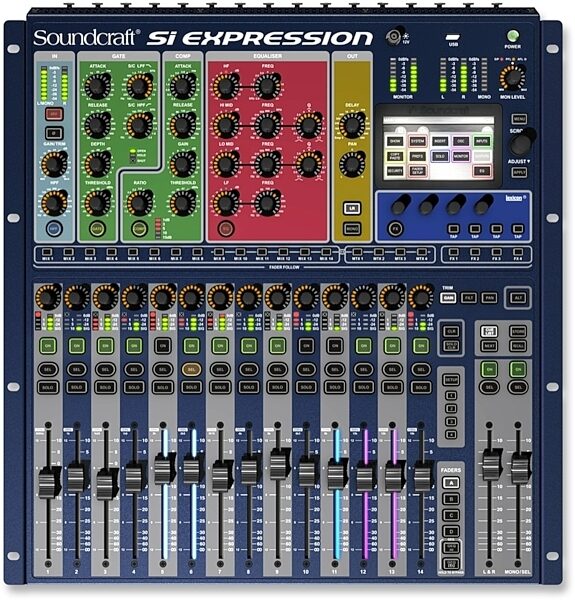Screen dimensions: 575x600
Task: Tap INPUTS on the touchscreen menu
Action: point(482,141)
